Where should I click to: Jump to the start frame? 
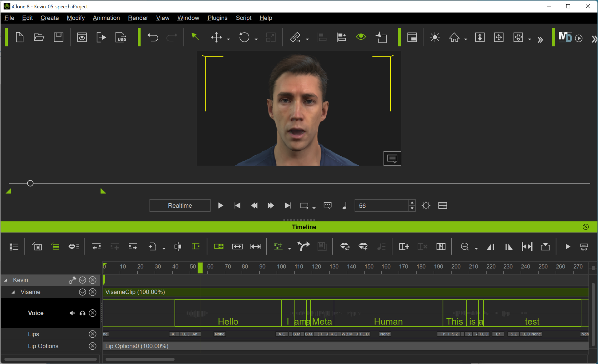[x=237, y=206]
